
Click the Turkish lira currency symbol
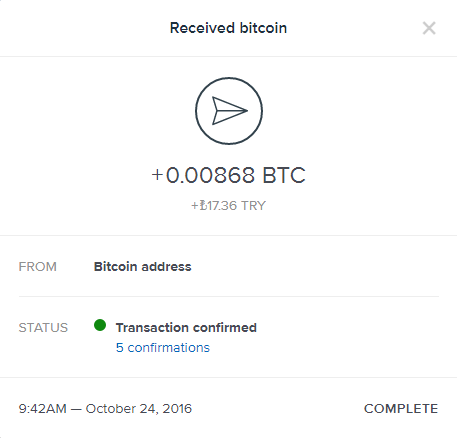[203, 206]
